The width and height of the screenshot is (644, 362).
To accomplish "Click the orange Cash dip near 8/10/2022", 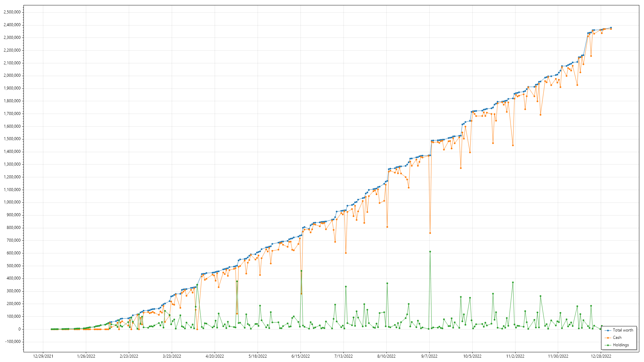I will click(387, 227).
